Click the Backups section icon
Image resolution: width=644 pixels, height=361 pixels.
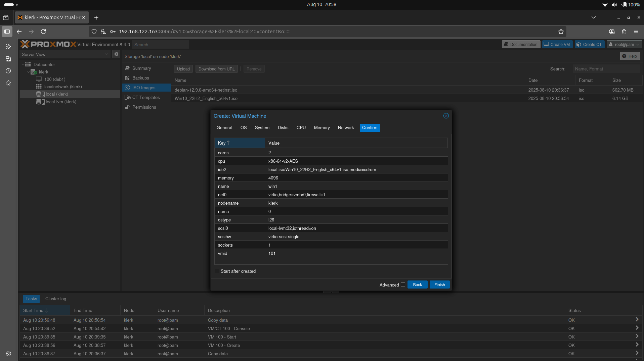pyautogui.click(x=127, y=78)
